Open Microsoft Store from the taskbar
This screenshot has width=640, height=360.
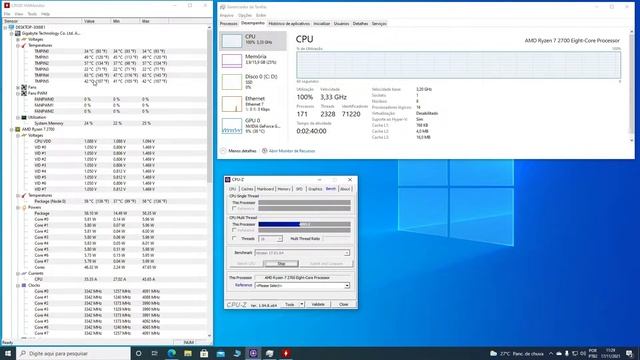coord(204,353)
